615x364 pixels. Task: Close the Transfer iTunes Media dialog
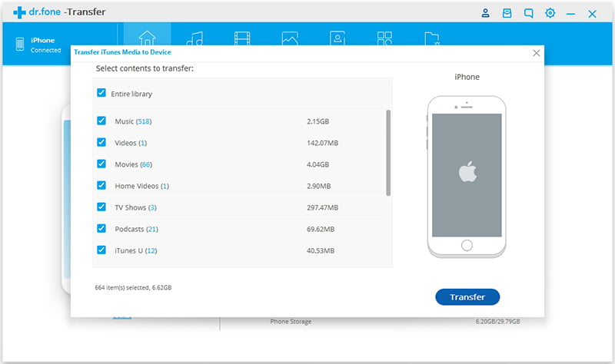point(537,53)
